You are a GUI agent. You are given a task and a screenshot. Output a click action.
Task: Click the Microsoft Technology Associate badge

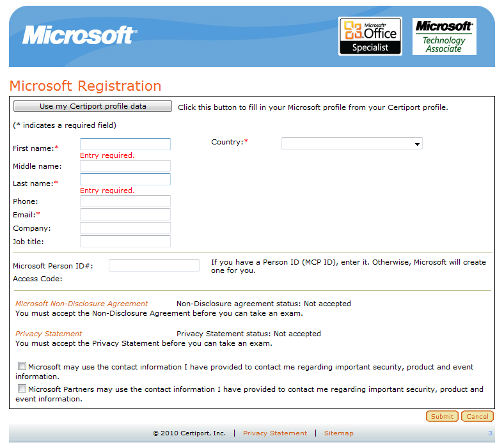(445, 36)
